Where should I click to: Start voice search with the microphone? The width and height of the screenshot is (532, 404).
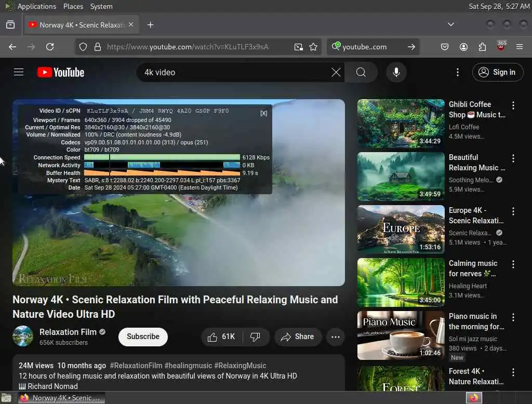396,72
